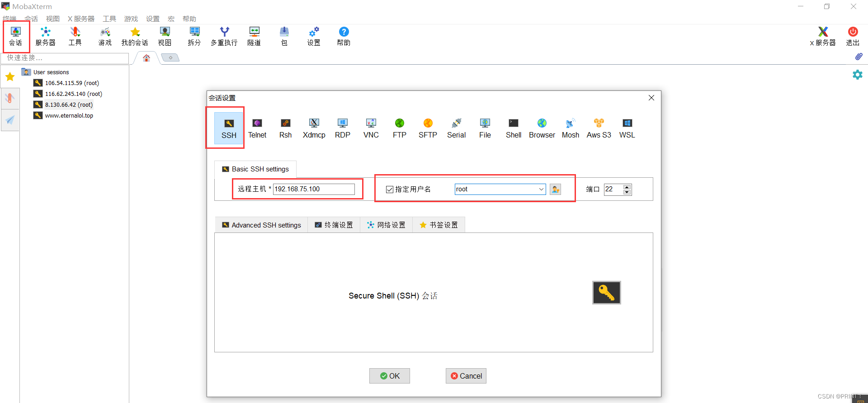Viewport: 868px width, 403px height.
Task: Select session 106.54.115.59 (root)
Action: pos(72,83)
